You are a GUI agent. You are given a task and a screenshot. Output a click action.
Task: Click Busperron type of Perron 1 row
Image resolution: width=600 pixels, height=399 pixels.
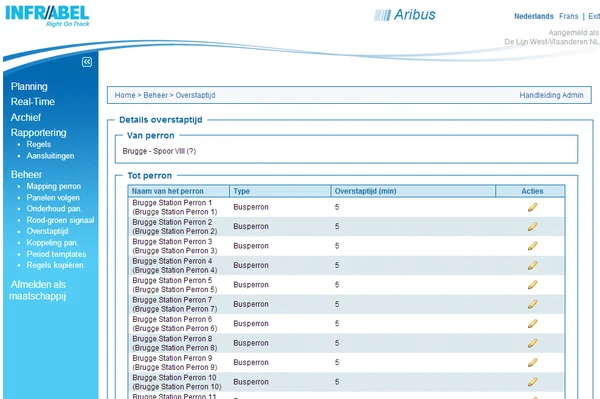click(251, 207)
